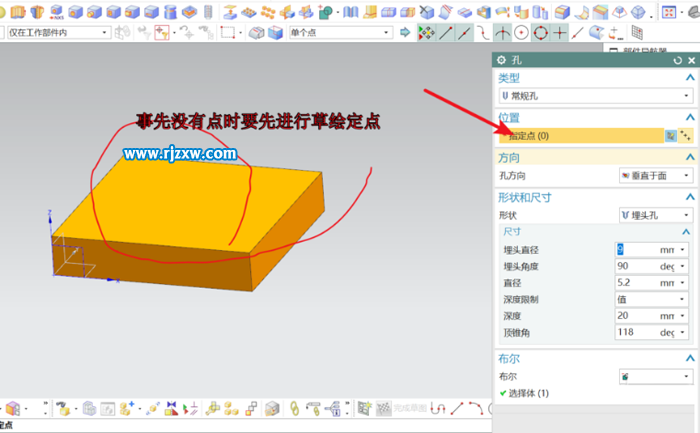Open the 形状 埋头孔 dropdown

coord(656,215)
